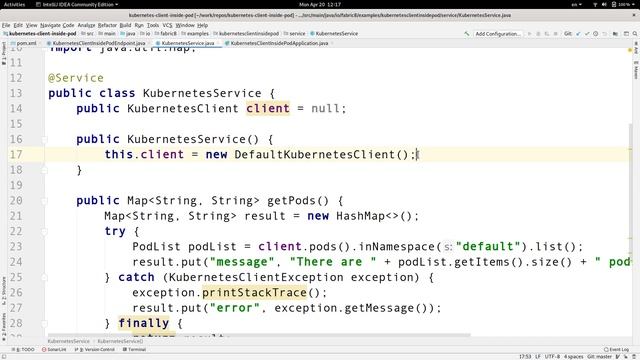Screen dimensions: 640x360
Task: Click the clock Mon Apr 20 12:17
Action: click(320, 4)
